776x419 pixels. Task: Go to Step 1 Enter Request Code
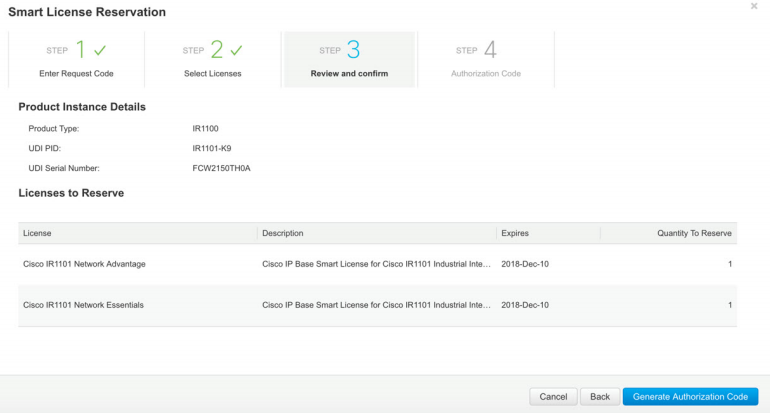tap(76, 59)
